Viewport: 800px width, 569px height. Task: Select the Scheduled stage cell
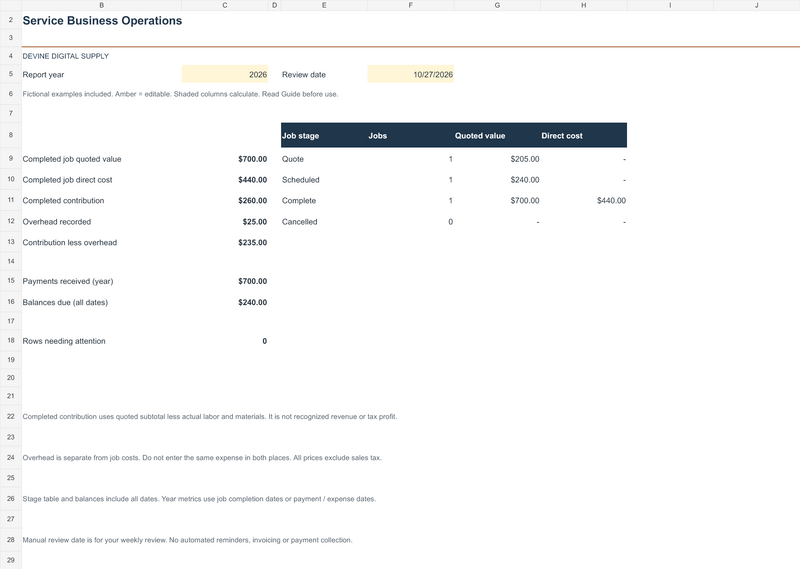[x=324, y=180]
